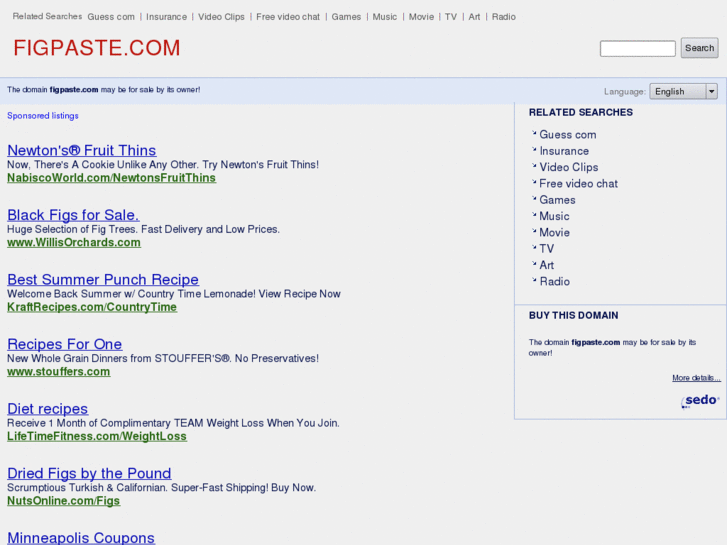Click Video Clips in top related searches bar
This screenshot has width=727, height=545.
tap(221, 17)
